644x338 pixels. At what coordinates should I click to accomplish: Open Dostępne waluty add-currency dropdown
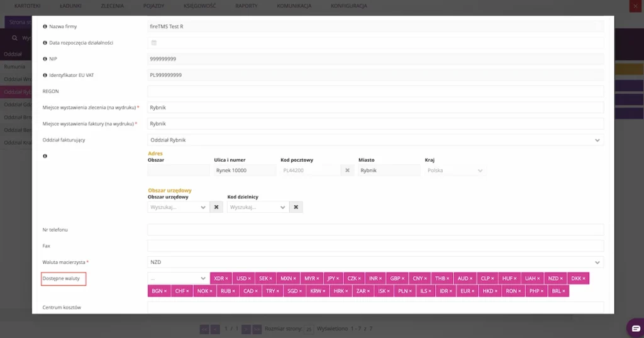tap(178, 278)
